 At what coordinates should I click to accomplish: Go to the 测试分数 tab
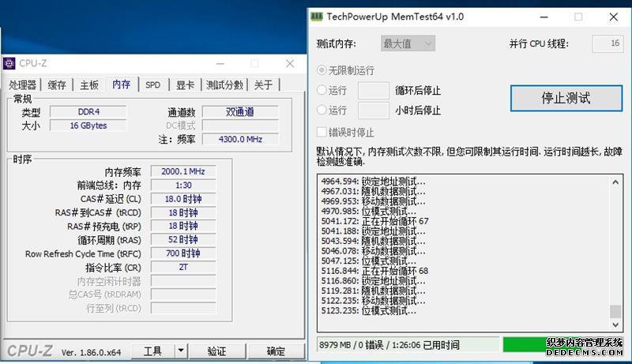[224, 85]
